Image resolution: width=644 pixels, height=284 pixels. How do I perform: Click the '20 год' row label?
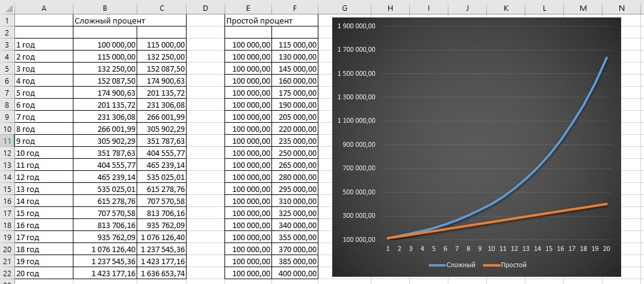pos(44,273)
